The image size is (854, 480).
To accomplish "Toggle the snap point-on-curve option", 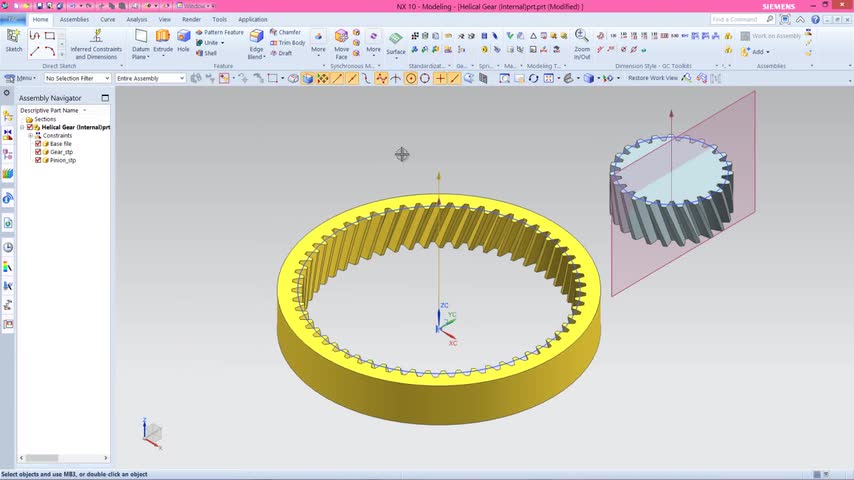I will click(x=454, y=78).
